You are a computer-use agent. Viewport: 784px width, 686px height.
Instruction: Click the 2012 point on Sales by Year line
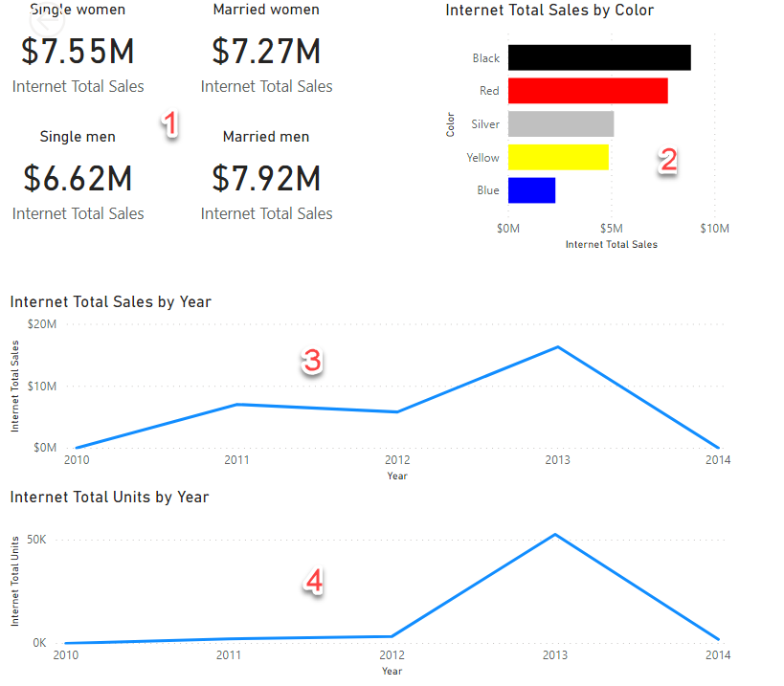397,412
